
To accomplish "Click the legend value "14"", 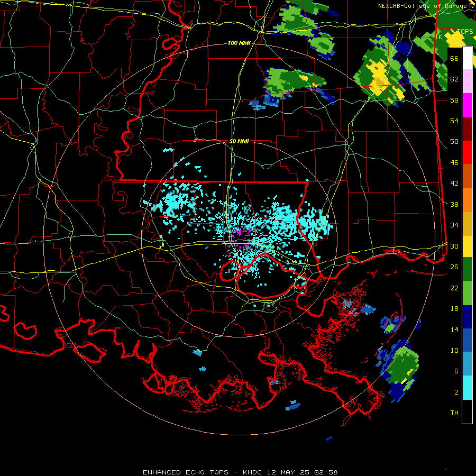I will click(454, 329).
